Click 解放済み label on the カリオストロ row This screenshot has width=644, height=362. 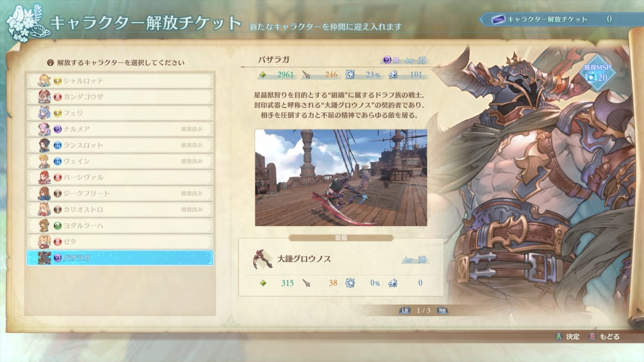(192, 210)
